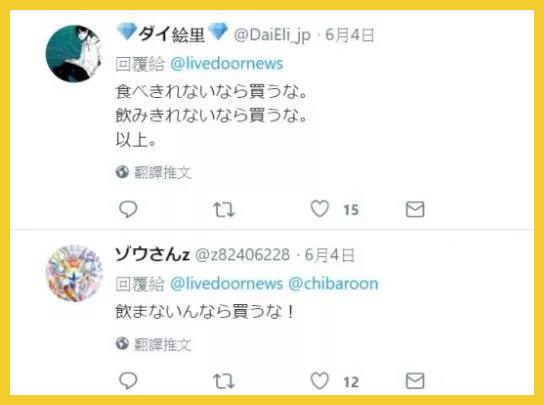
Task: Open ゾウさんz display name
Action: pos(152,255)
